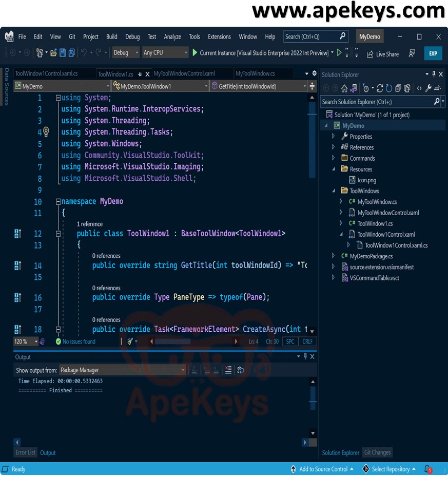Collapse the namespace MyDemo code block
Image resolution: width=448 pixels, height=493 pixels.
(x=58, y=201)
